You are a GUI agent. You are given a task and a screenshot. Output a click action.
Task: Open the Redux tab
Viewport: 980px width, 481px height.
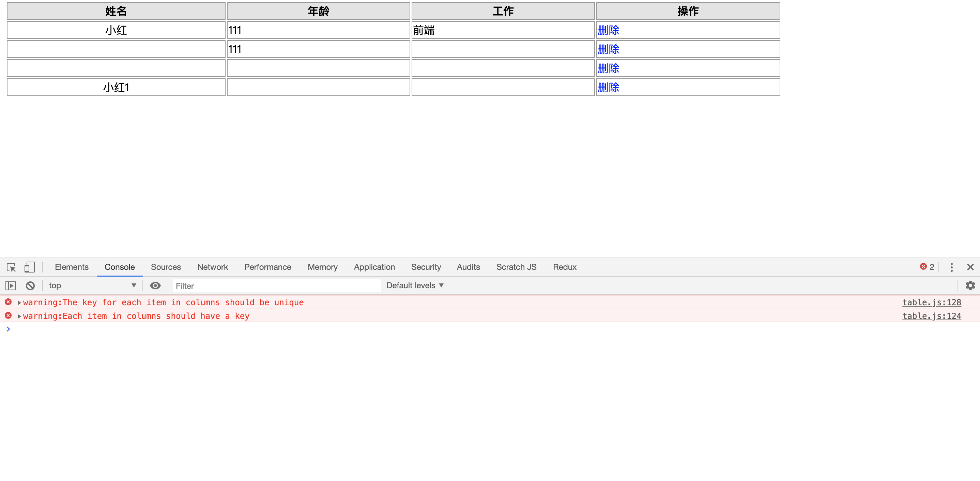(x=565, y=267)
